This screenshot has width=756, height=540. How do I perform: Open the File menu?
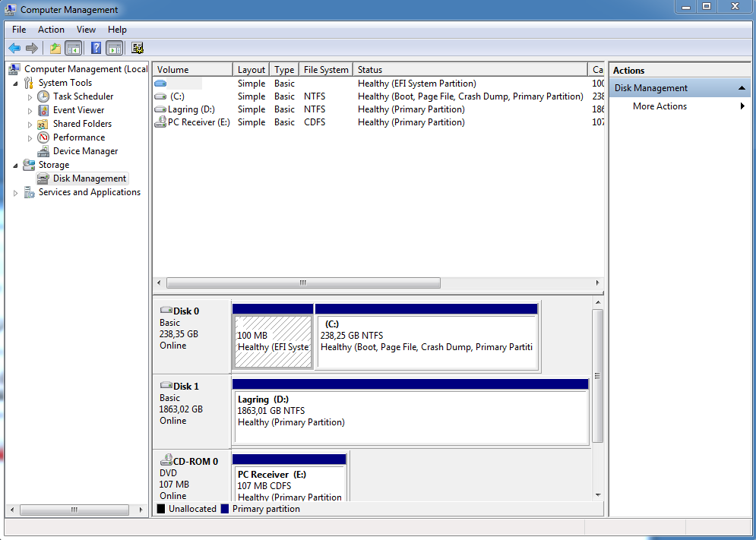[19, 30]
